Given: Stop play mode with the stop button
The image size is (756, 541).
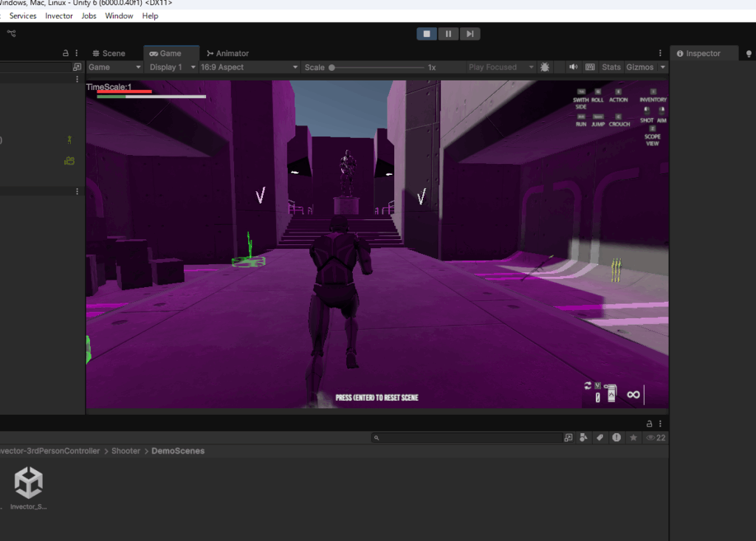Looking at the screenshot, I should click(427, 34).
